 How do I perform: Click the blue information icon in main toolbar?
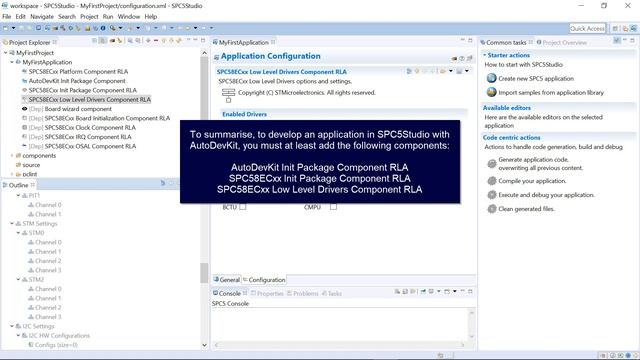pos(103,28)
